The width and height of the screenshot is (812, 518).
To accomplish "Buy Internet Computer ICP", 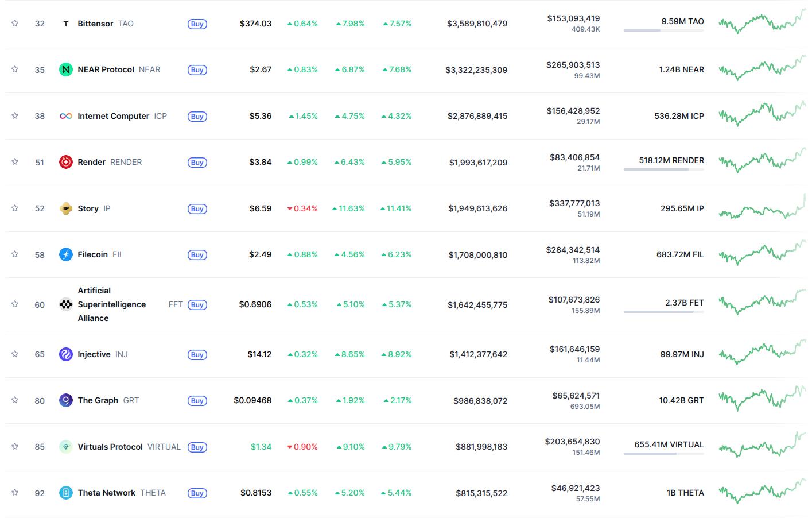I will point(197,117).
